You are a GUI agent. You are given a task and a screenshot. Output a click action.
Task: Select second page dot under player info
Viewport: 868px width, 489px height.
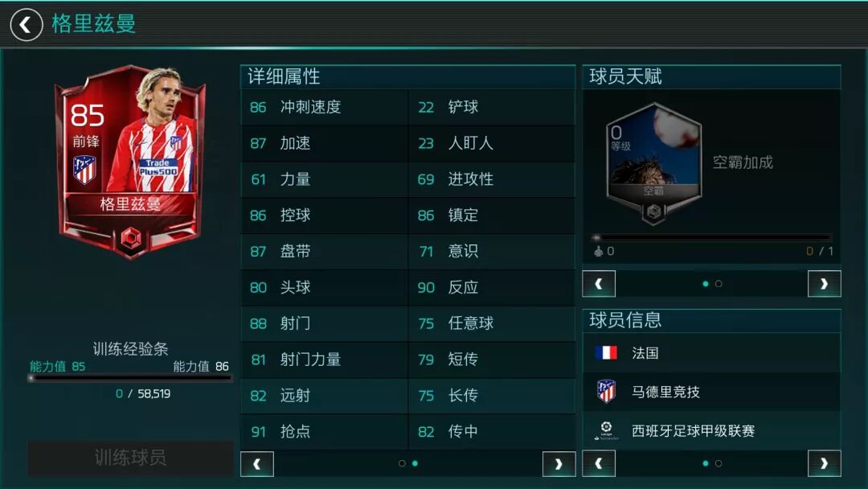pos(719,463)
